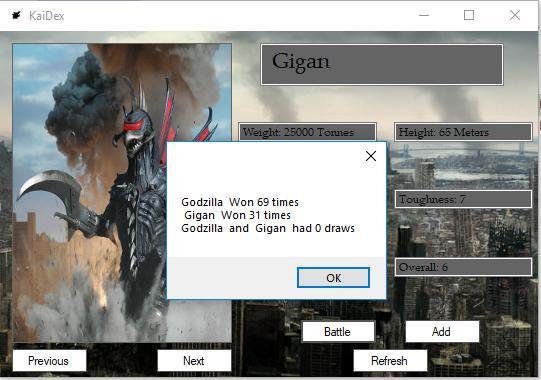Click the 'Godzilla Won 69 times' message line
Viewport: 541px width, 380px height.
(240, 202)
